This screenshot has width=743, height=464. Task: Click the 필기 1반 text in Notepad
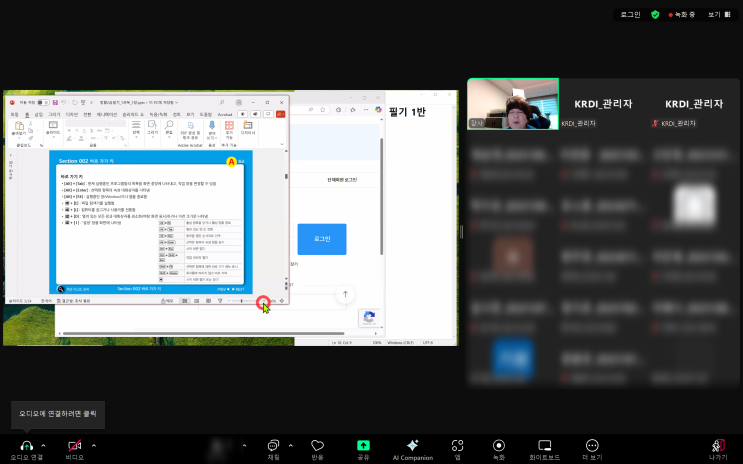pos(407,112)
